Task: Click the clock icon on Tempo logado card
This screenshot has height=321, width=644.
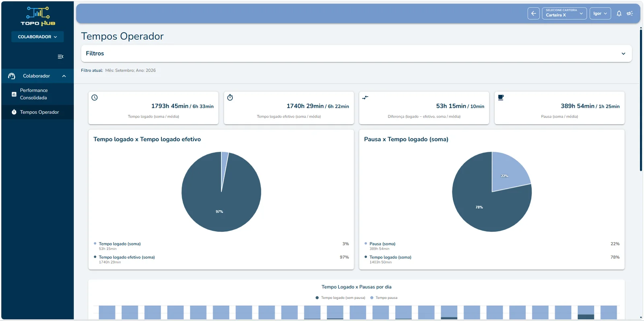Action: click(95, 97)
